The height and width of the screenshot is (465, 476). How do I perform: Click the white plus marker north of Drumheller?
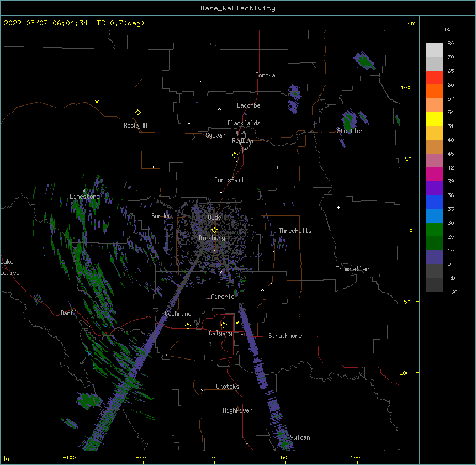[x=338, y=207]
